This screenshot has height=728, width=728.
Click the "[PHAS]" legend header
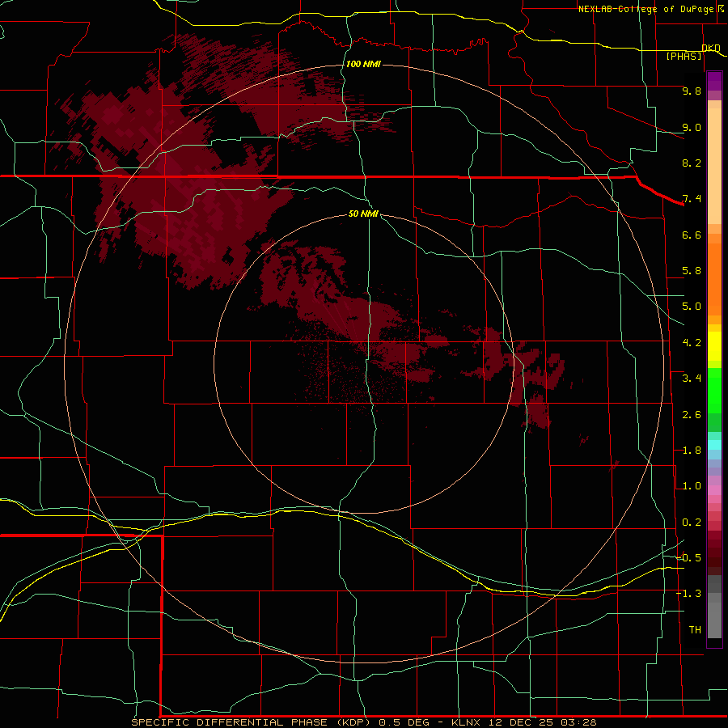pos(684,56)
